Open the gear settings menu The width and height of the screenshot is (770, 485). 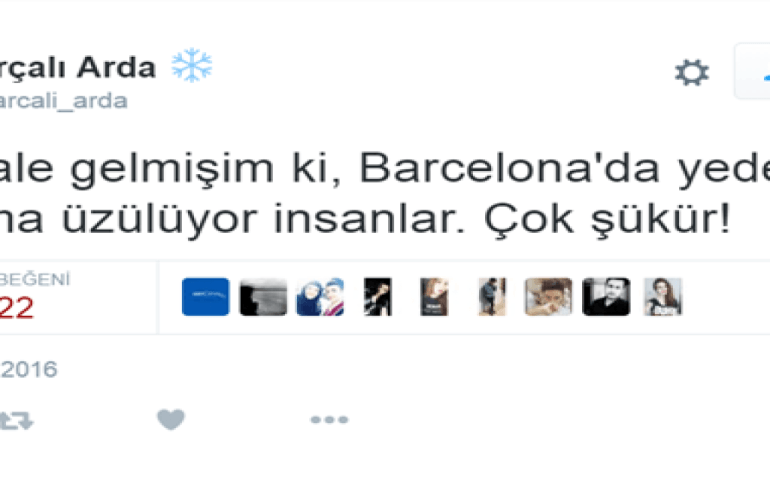coord(692,73)
